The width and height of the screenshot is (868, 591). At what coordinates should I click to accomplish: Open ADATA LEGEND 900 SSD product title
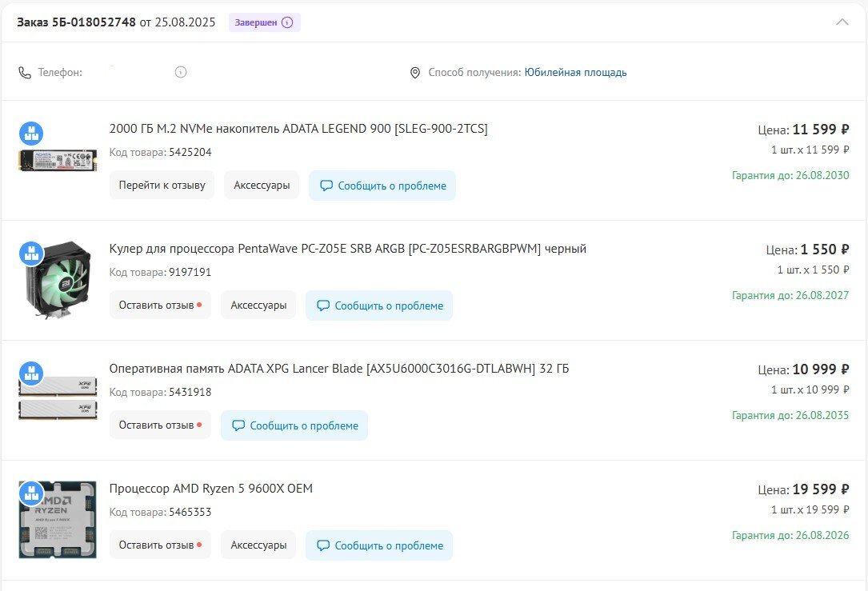click(x=298, y=129)
